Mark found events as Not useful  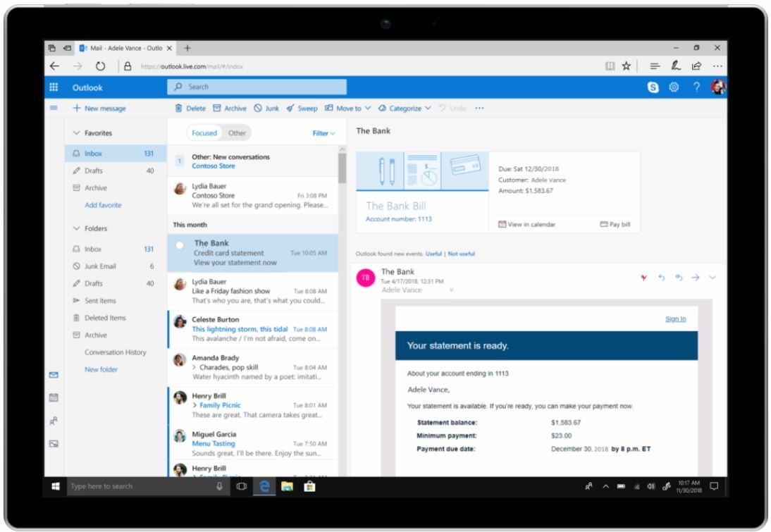(461, 254)
